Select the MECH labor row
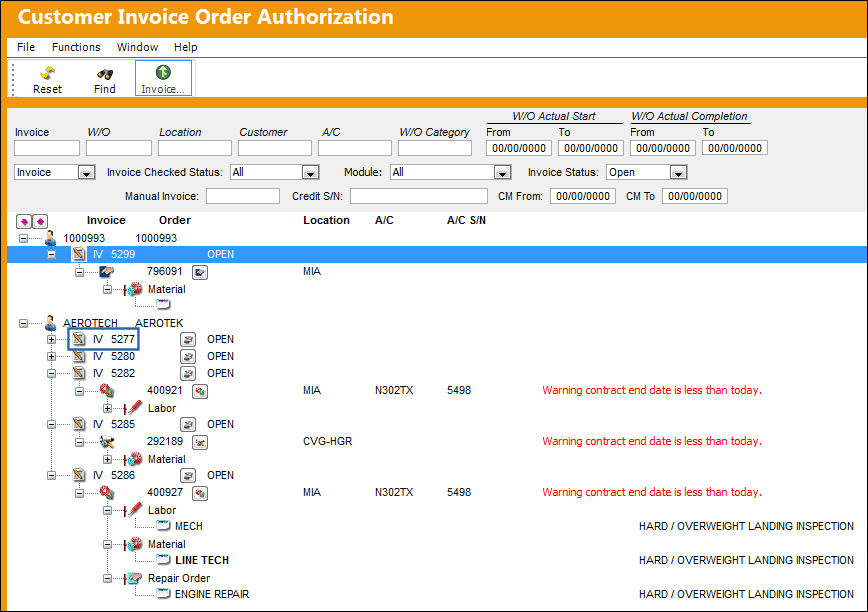This screenshot has width=868, height=612. [188, 526]
